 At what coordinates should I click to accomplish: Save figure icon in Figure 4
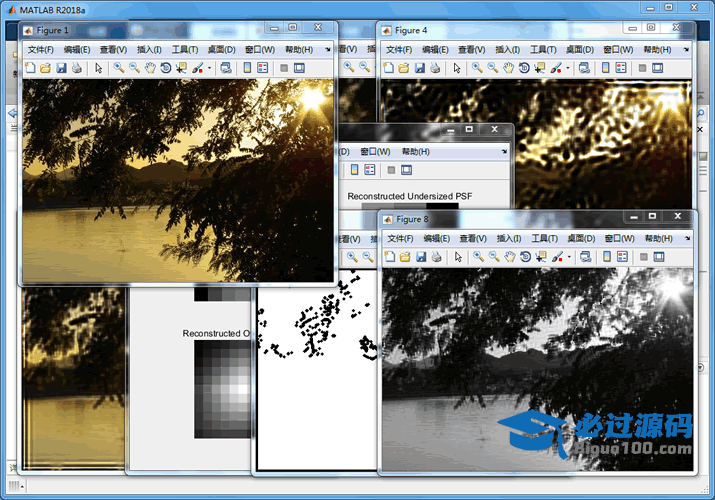click(420, 68)
